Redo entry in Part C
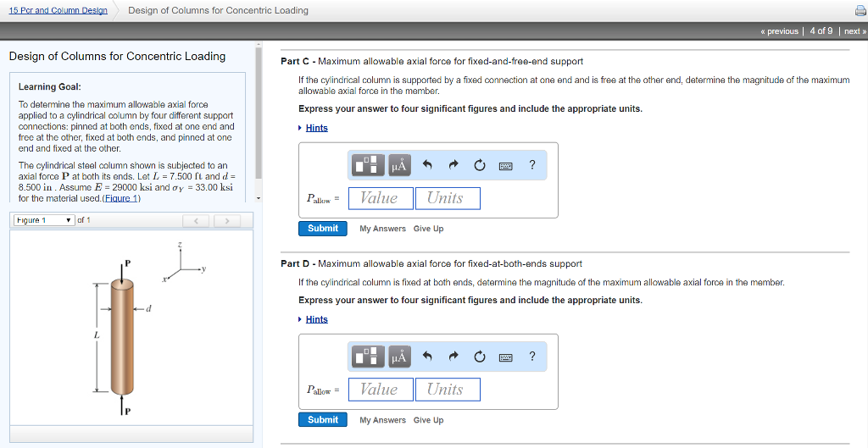Viewport: 868px width, 448px height. tap(453, 165)
